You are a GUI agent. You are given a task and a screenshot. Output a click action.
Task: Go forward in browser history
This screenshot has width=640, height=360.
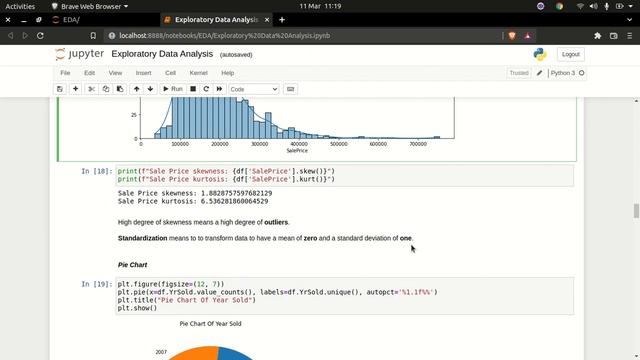[x=25, y=36]
